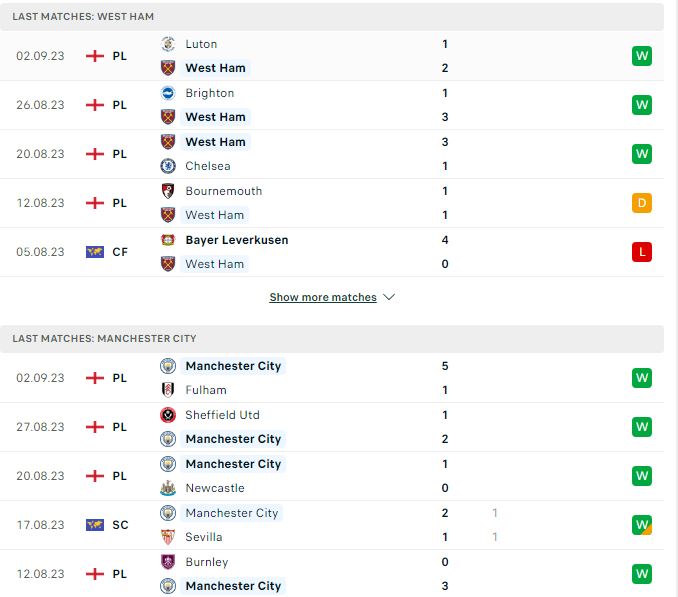
Task: Click the Chelsea club crest icon
Action: click(168, 166)
